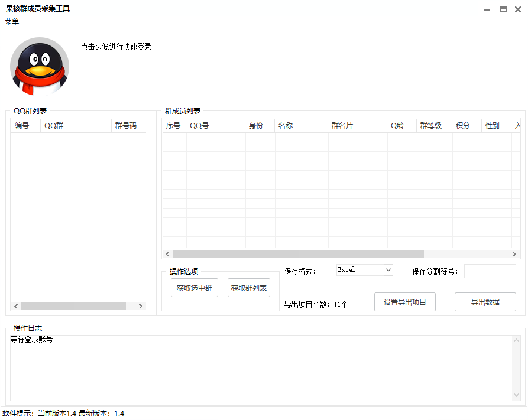Open the 保存格式 Excel dropdown

coord(365,270)
